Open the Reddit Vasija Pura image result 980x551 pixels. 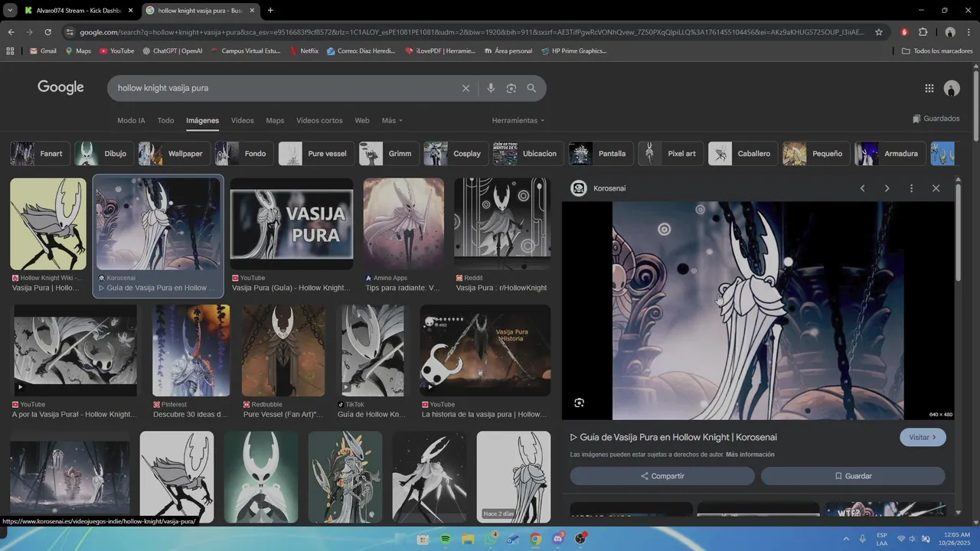[502, 224]
